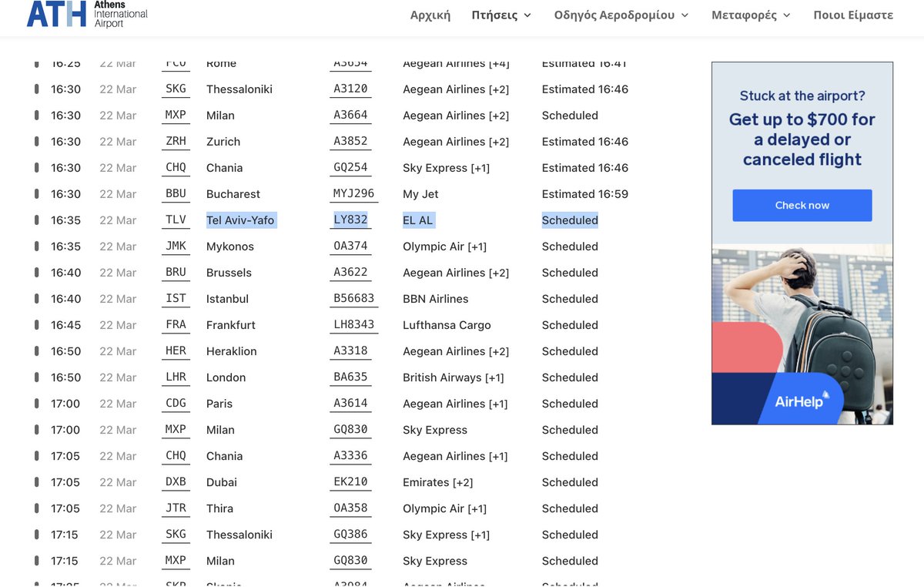
Task: Open the Ποιοι Είμαστε menu item
Action: tap(853, 15)
